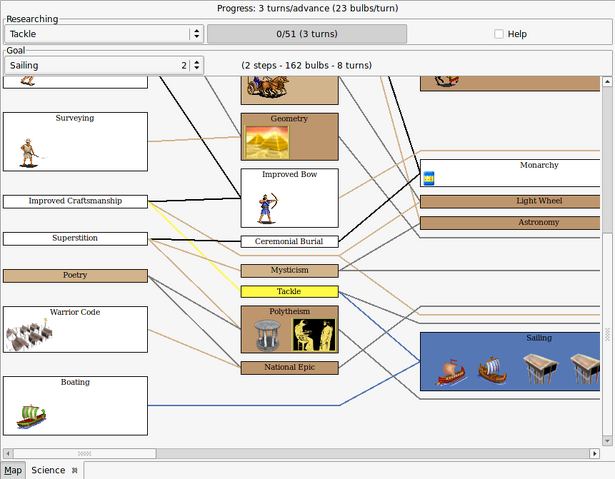Click the goal summary steps text
Image resolution: width=615 pixels, height=479 pixels.
[306, 65]
